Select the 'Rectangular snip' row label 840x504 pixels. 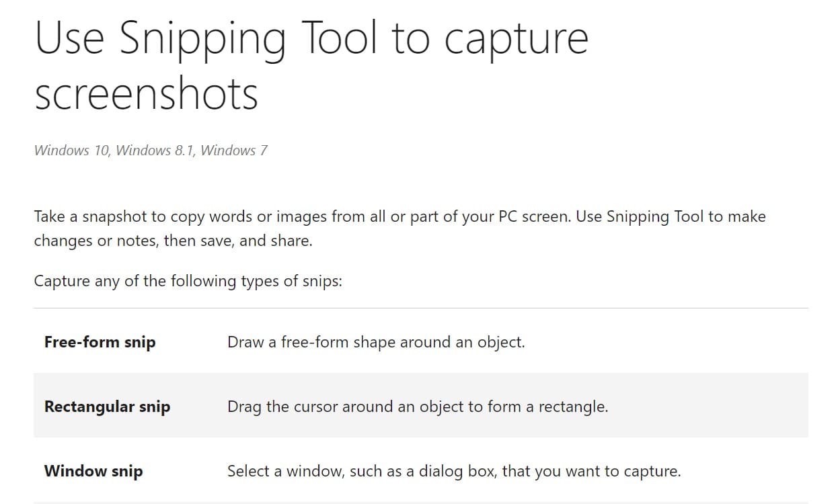pos(107,407)
